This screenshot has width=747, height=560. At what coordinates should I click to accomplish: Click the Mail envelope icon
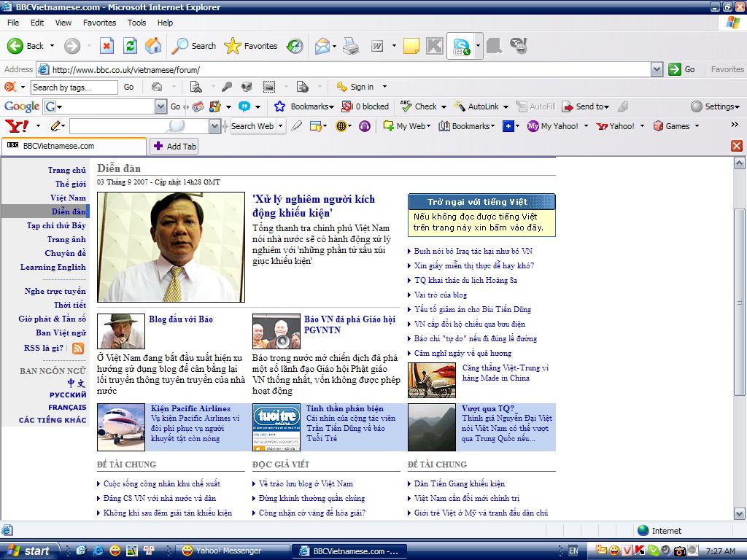tap(322, 46)
